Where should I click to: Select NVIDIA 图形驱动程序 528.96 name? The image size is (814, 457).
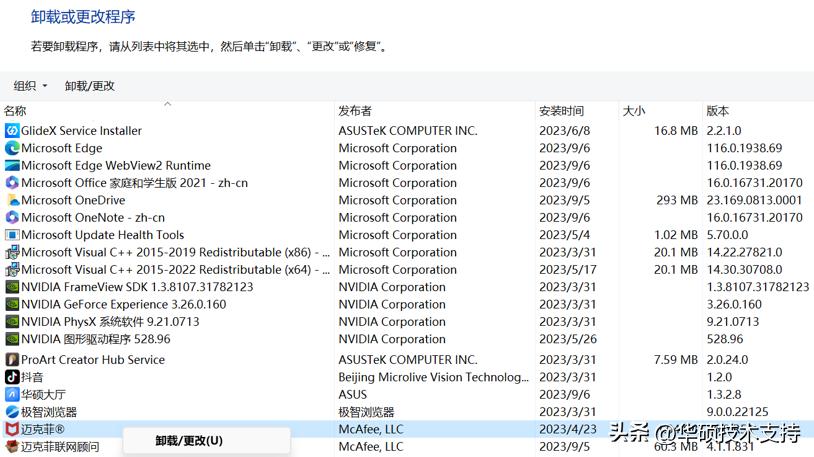tap(96, 339)
